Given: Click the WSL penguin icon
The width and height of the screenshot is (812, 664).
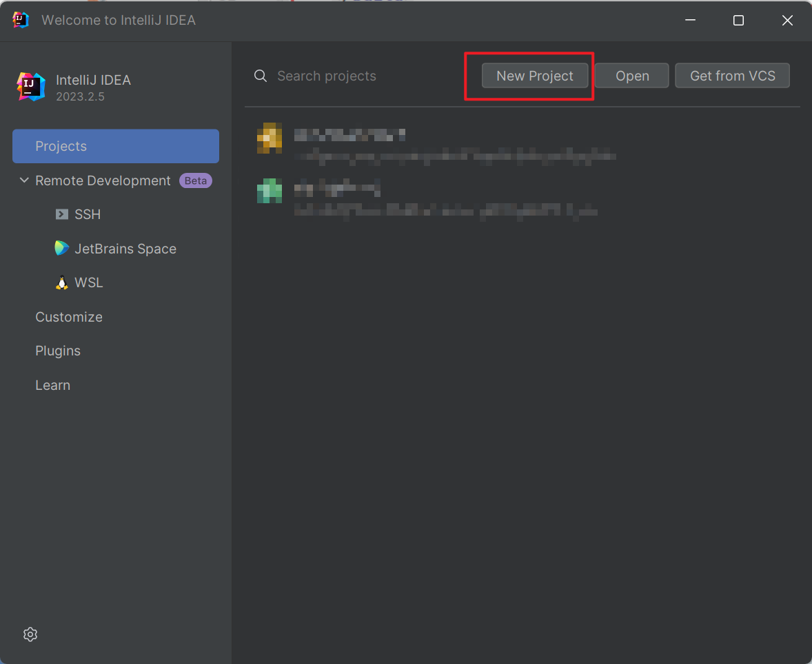Looking at the screenshot, I should pos(61,282).
